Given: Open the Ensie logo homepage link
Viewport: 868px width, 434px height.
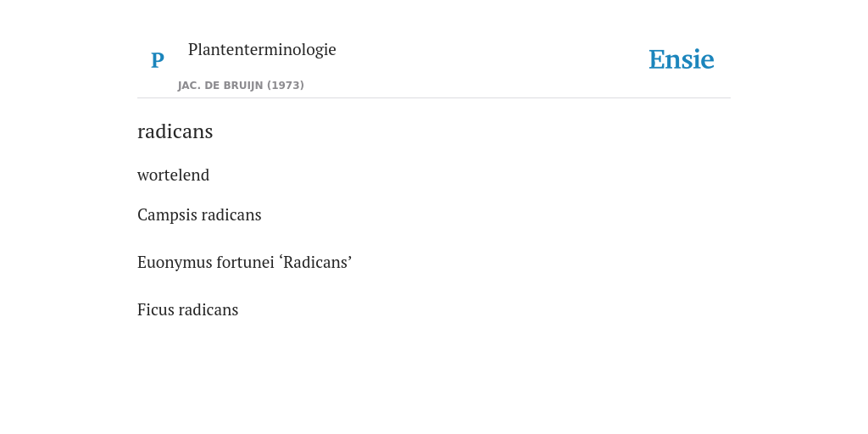Looking at the screenshot, I should (681, 59).
